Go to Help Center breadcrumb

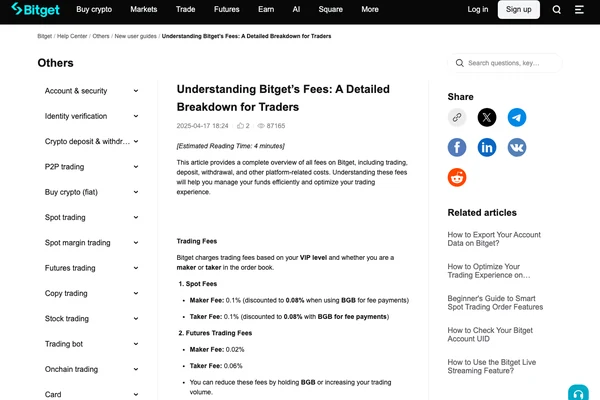click(x=72, y=36)
